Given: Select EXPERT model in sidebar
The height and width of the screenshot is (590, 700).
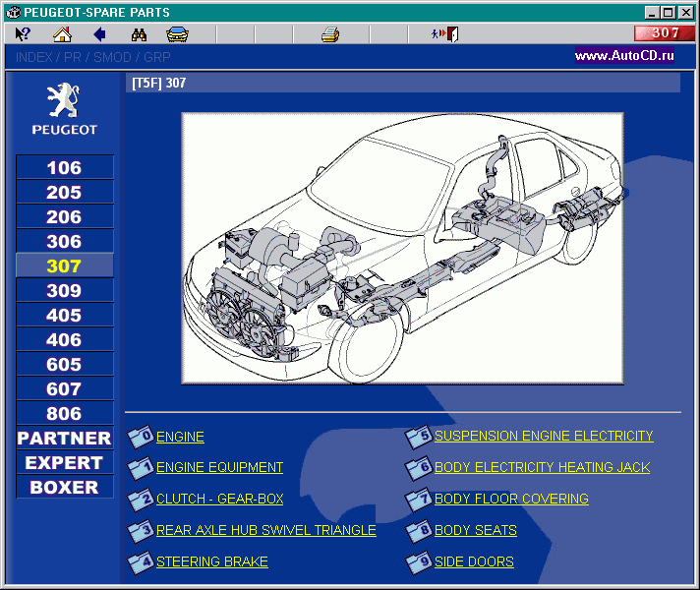Looking at the screenshot, I should 64,463.
